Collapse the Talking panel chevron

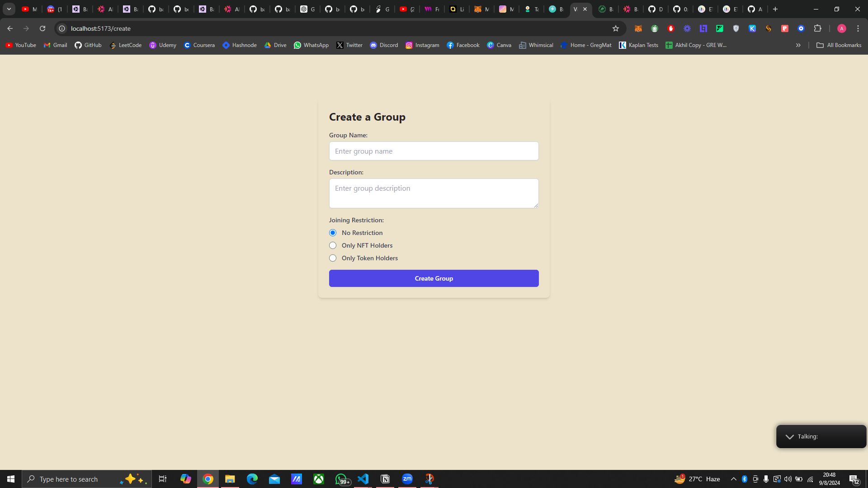tap(789, 436)
